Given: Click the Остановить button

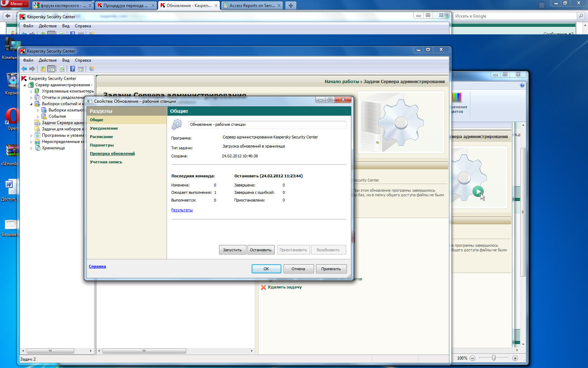Looking at the screenshot, I should click(261, 250).
